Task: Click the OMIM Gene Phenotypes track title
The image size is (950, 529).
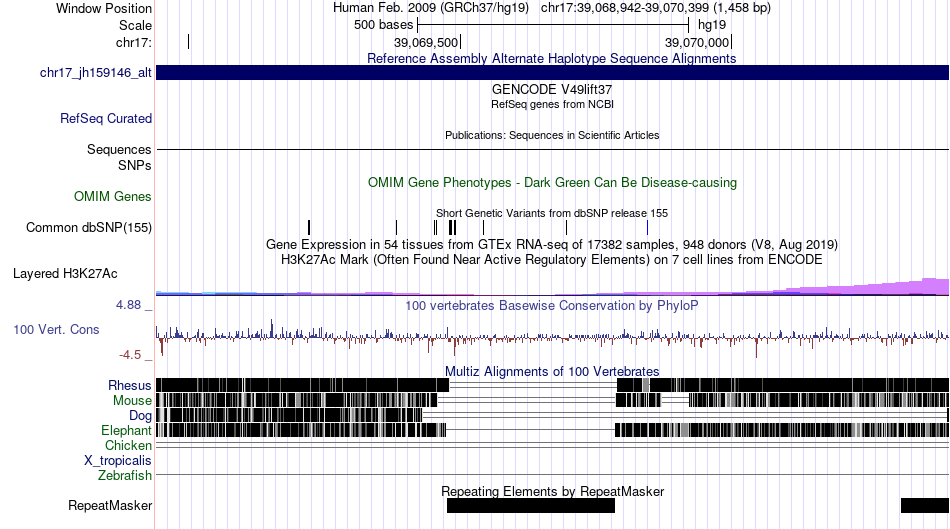Action: 553,182
